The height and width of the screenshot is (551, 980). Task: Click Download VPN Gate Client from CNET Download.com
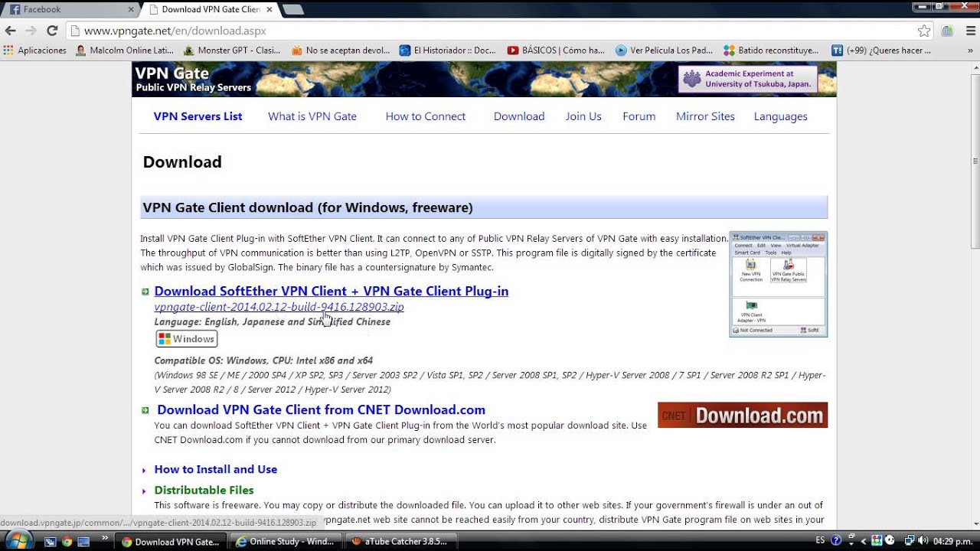pyautogui.click(x=321, y=409)
